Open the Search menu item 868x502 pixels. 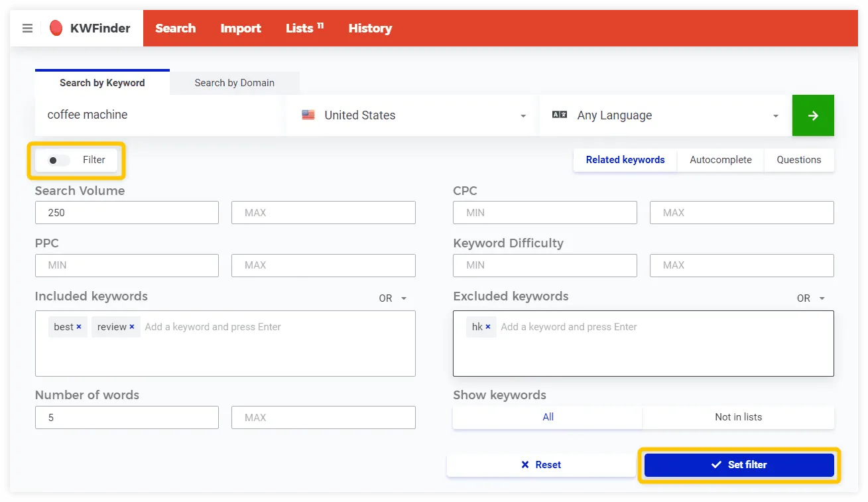[175, 29]
